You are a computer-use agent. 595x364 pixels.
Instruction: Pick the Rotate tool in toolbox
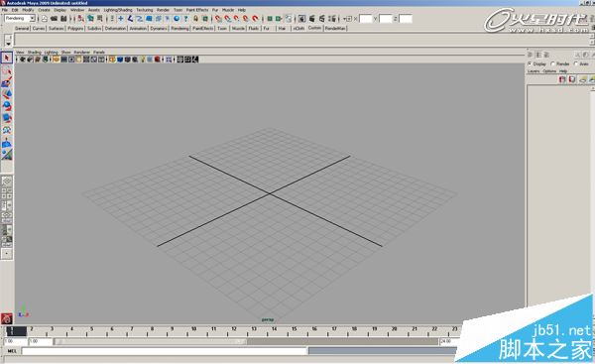click(x=7, y=106)
